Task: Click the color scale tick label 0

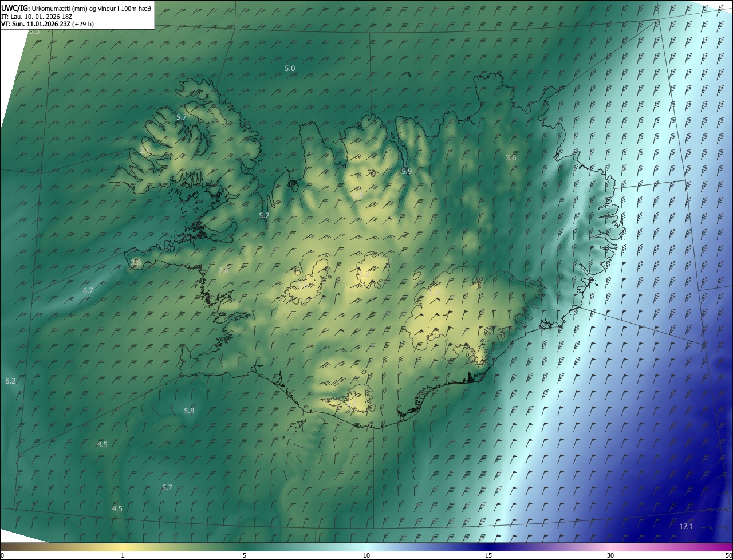Action: pos(2,556)
